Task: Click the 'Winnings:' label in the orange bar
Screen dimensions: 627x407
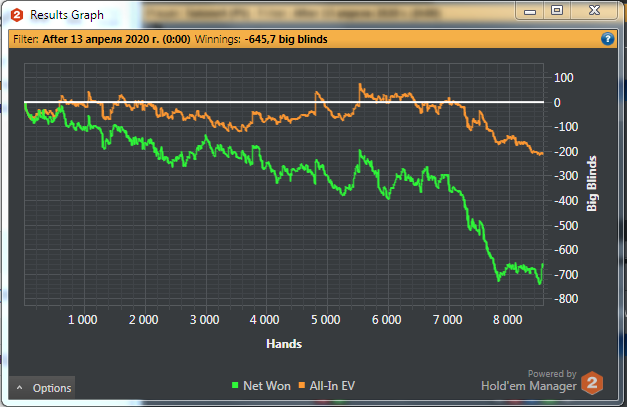Action: (218, 39)
